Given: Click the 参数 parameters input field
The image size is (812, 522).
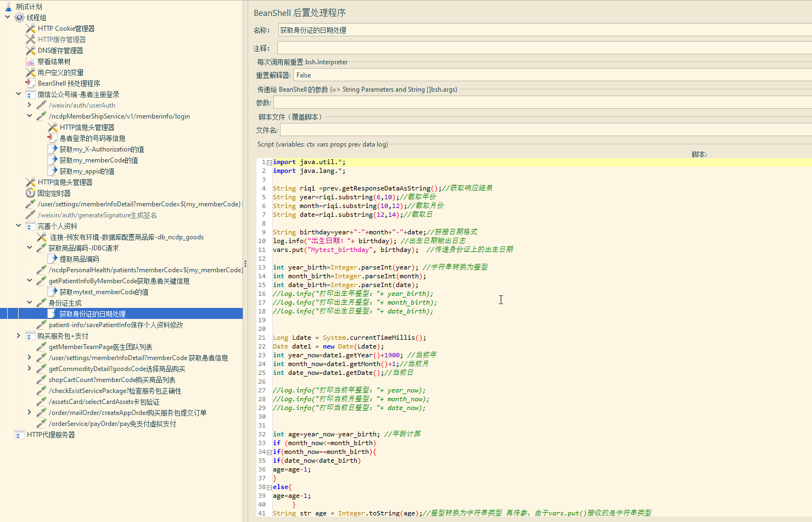Looking at the screenshot, I should tap(542, 103).
